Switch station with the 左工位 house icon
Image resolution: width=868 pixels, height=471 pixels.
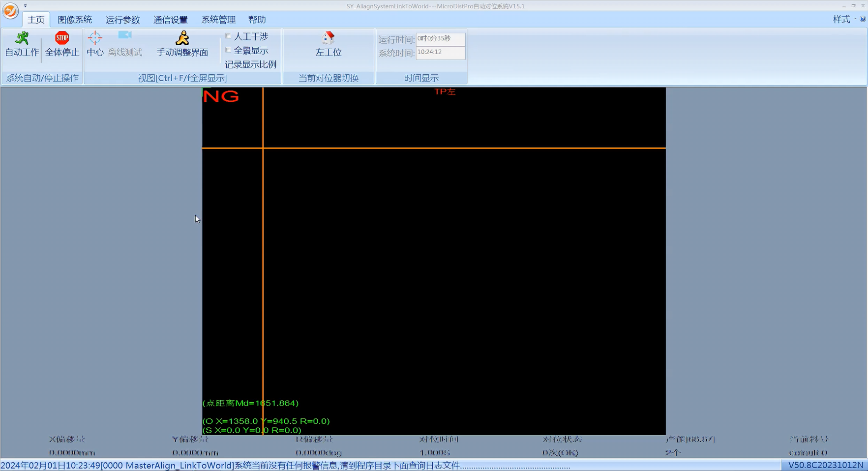pyautogui.click(x=328, y=38)
